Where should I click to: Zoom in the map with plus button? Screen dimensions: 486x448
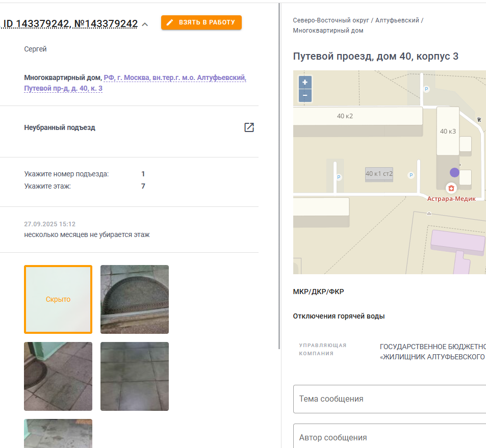305,83
